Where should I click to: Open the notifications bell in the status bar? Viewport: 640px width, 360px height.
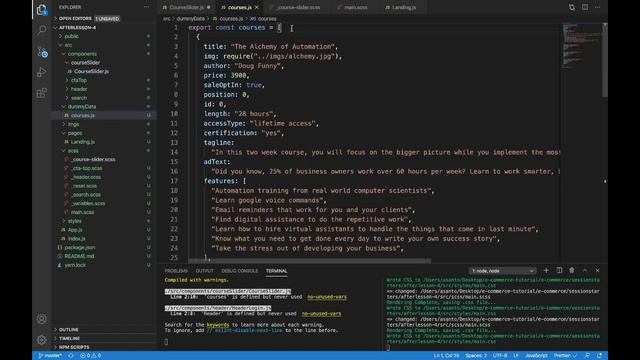pyautogui.click(x=600, y=356)
